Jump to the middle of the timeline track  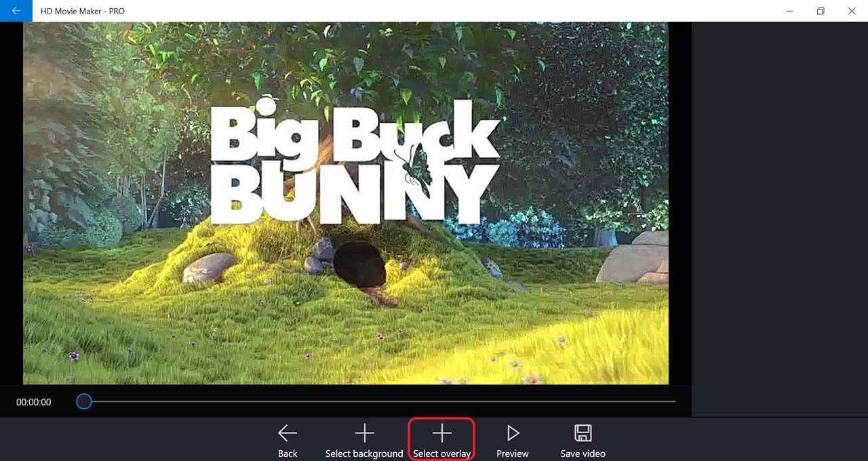click(x=380, y=401)
